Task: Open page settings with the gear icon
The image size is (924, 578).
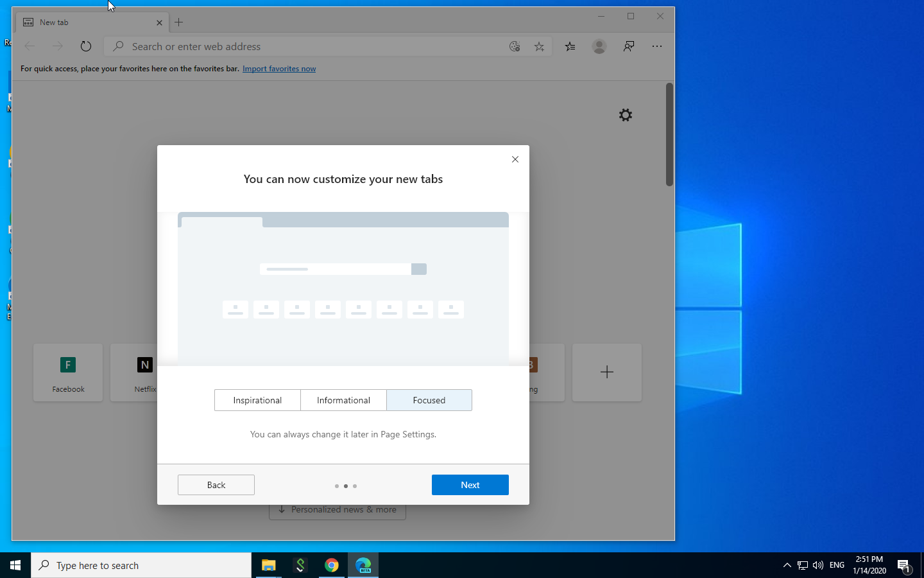Action: click(625, 114)
